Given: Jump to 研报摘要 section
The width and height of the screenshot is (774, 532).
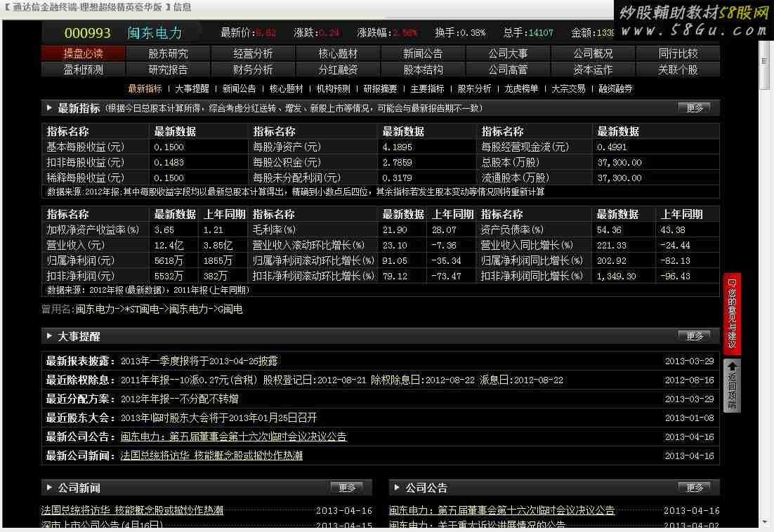Looking at the screenshot, I should [x=380, y=88].
